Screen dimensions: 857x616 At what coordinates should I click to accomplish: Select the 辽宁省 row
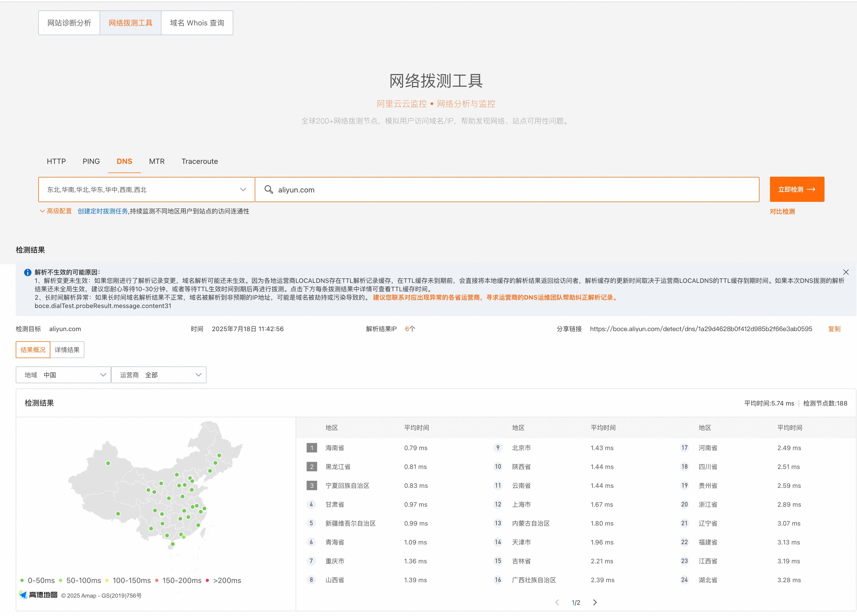pyautogui.click(x=763, y=523)
